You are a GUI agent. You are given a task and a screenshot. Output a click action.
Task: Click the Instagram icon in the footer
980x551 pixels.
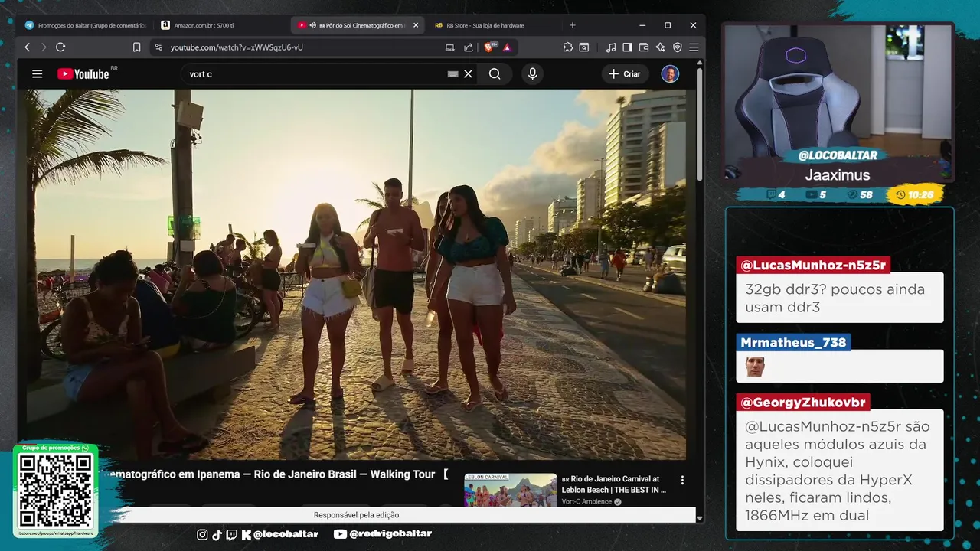202,535
